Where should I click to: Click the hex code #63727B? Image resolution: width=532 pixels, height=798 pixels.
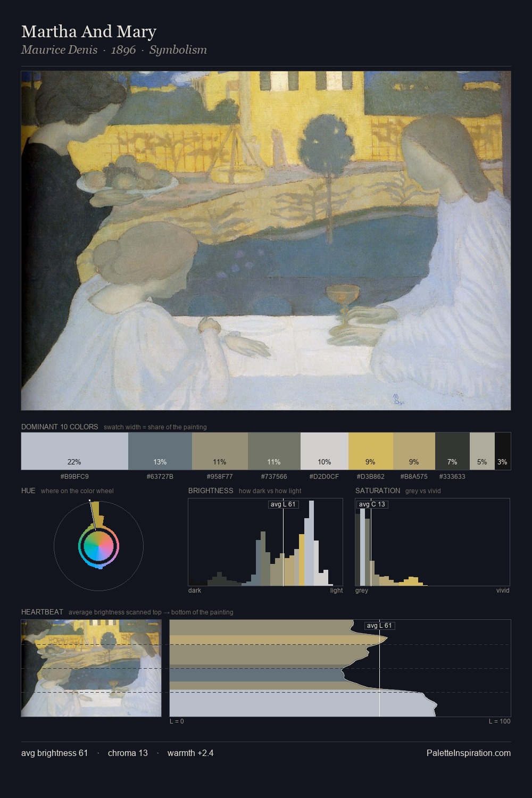(160, 477)
